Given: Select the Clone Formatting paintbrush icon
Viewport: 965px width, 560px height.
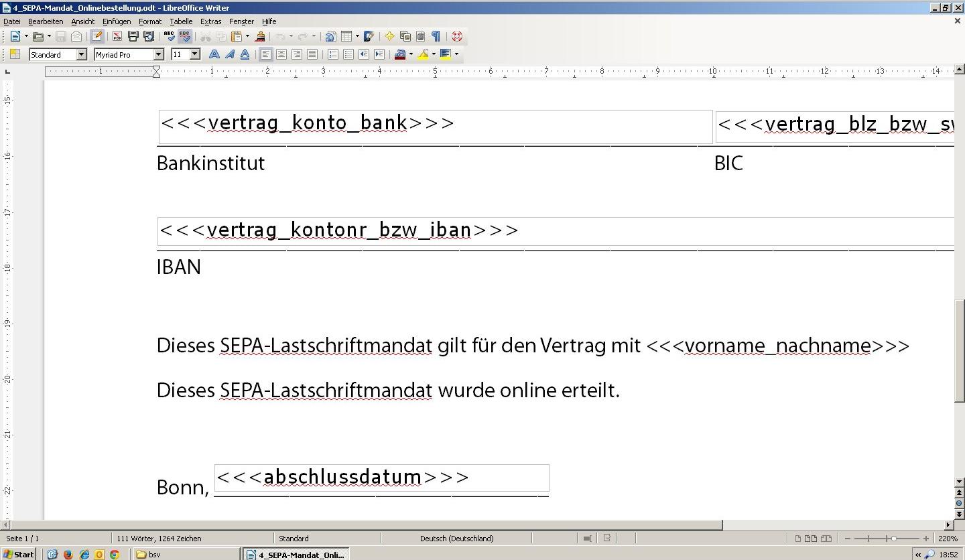Looking at the screenshot, I should (x=260, y=36).
